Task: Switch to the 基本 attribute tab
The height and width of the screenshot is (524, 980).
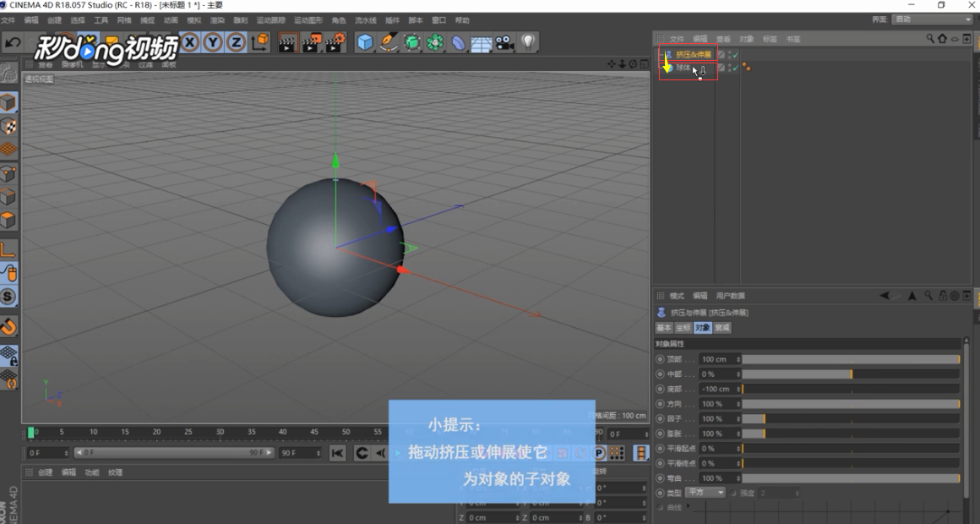Action: click(x=664, y=328)
